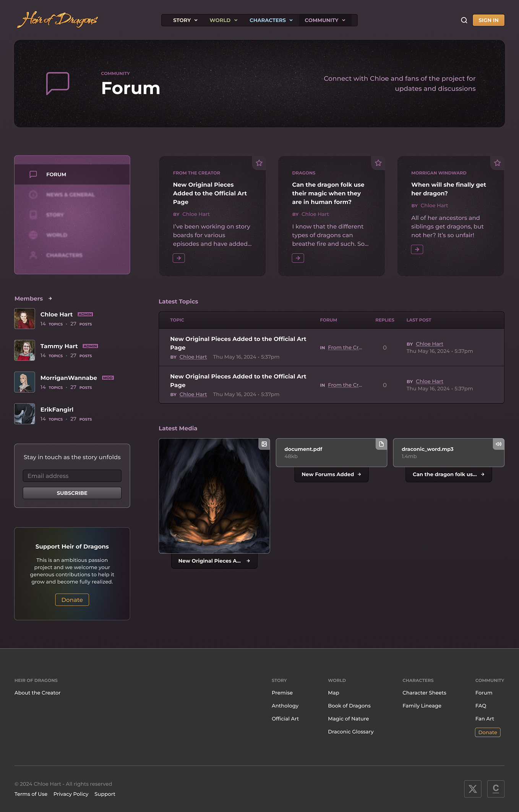The height and width of the screenshot is (812, 519).
Task: Open footer Fan Art link
Action: pyautogui.click(x=485, y=719)
